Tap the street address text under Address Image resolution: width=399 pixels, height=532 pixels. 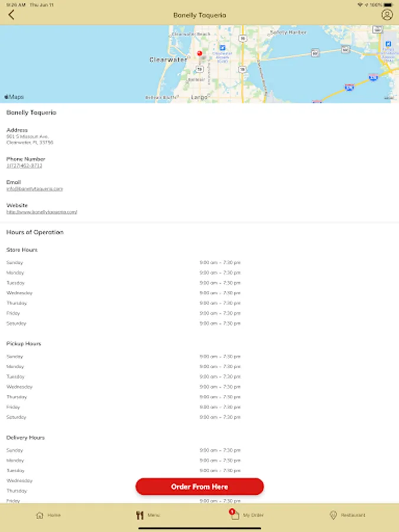[x=30, y=140]
